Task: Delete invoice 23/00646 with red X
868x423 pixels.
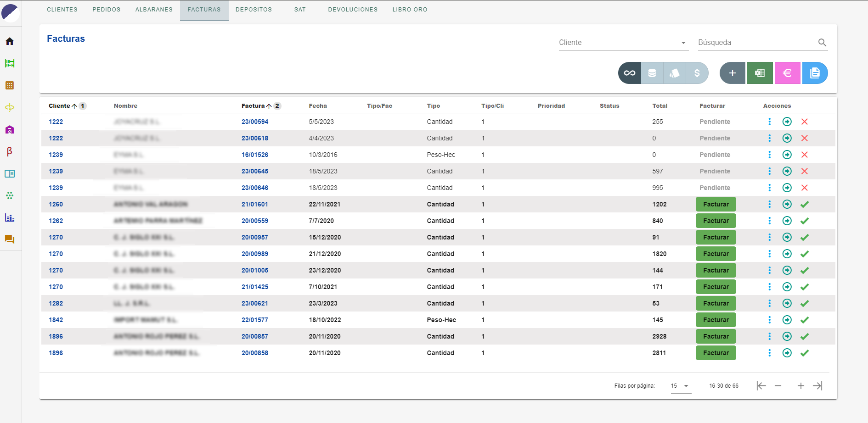Action: pos(805,188)
